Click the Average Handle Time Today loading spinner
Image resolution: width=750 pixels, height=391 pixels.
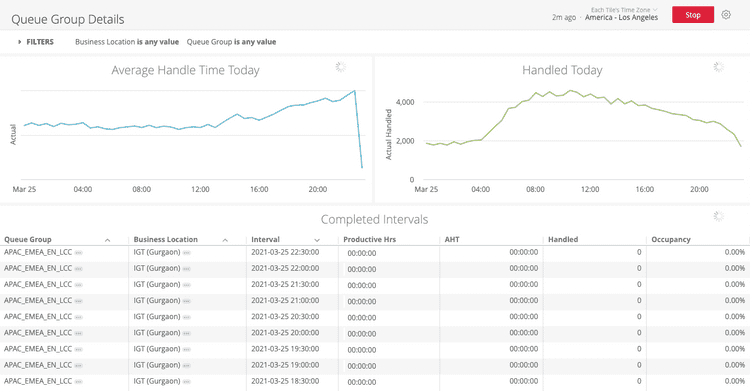pos(341,67)
